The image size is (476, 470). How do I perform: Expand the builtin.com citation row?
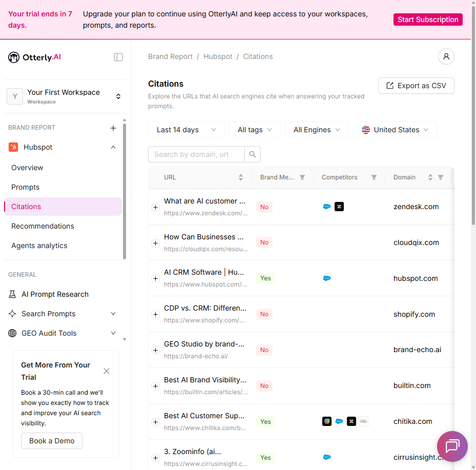coord(155,386)
